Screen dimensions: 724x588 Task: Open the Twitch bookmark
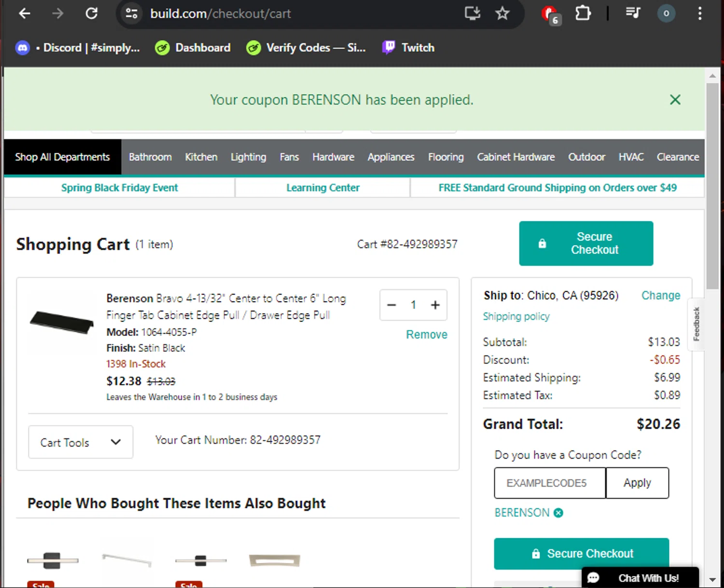pyautogui.click(x=408, y=48)
